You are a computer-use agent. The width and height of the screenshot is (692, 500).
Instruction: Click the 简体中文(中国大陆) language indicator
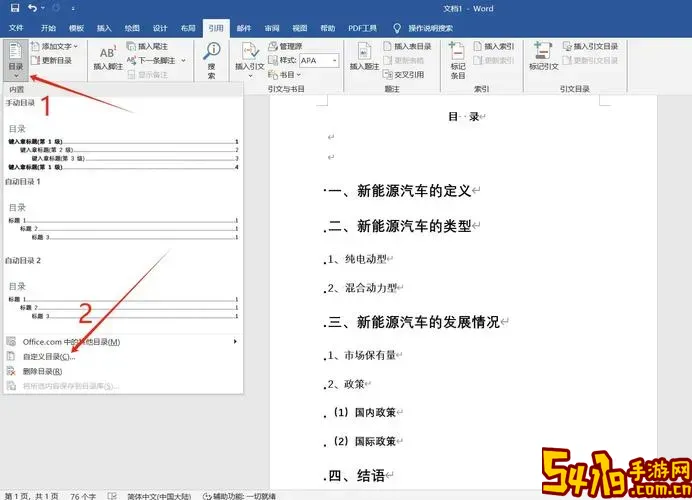159,496
